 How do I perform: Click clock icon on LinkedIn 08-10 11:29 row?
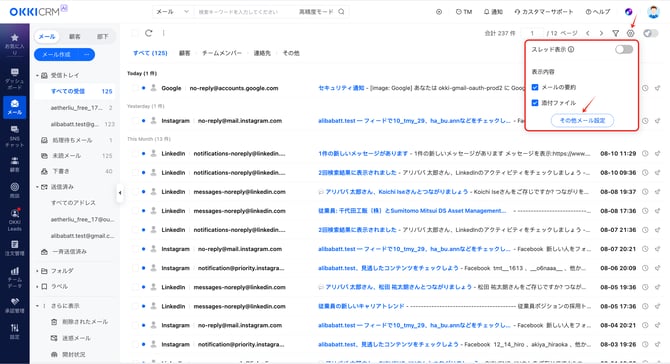click(645, 153)
